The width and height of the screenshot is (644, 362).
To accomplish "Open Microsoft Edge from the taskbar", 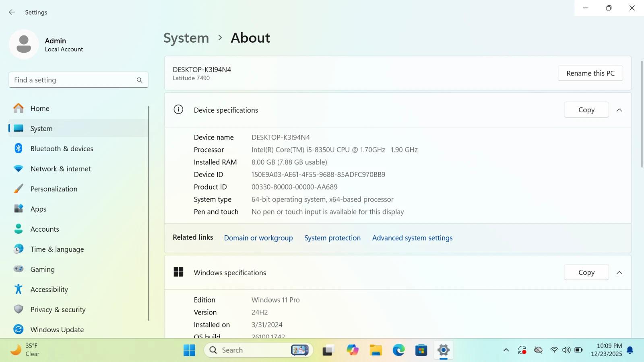I will point(398,350).
